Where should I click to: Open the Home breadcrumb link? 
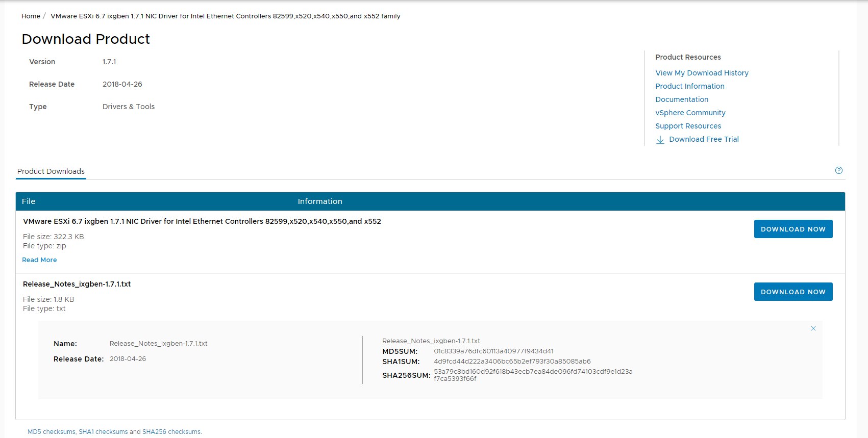click(31, 16)
